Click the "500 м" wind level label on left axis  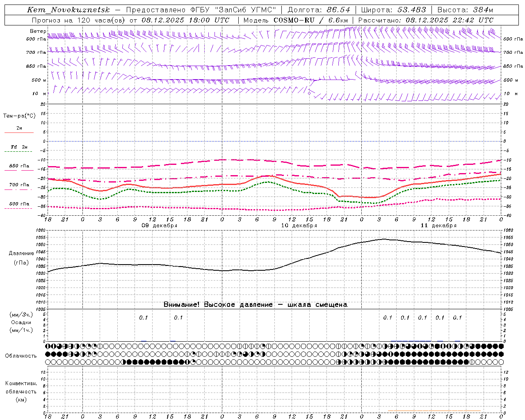[x=39, y=80]
